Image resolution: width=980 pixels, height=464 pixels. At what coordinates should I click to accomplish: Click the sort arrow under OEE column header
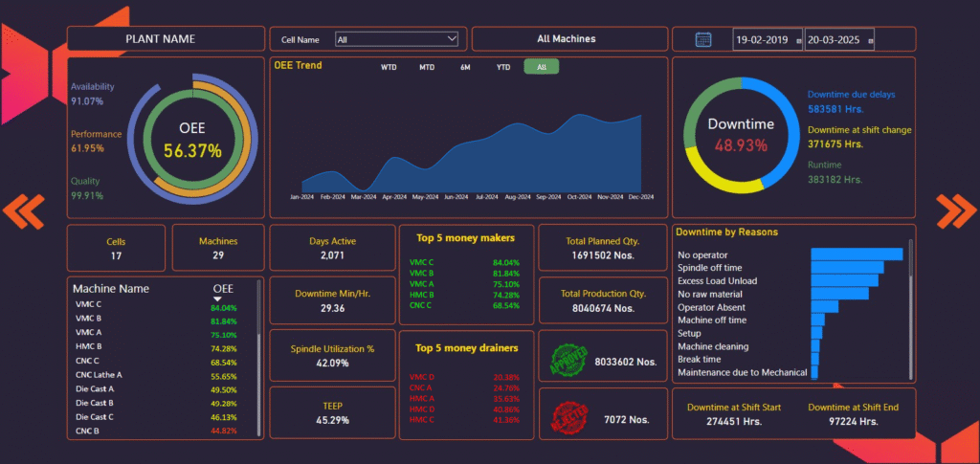217,298
